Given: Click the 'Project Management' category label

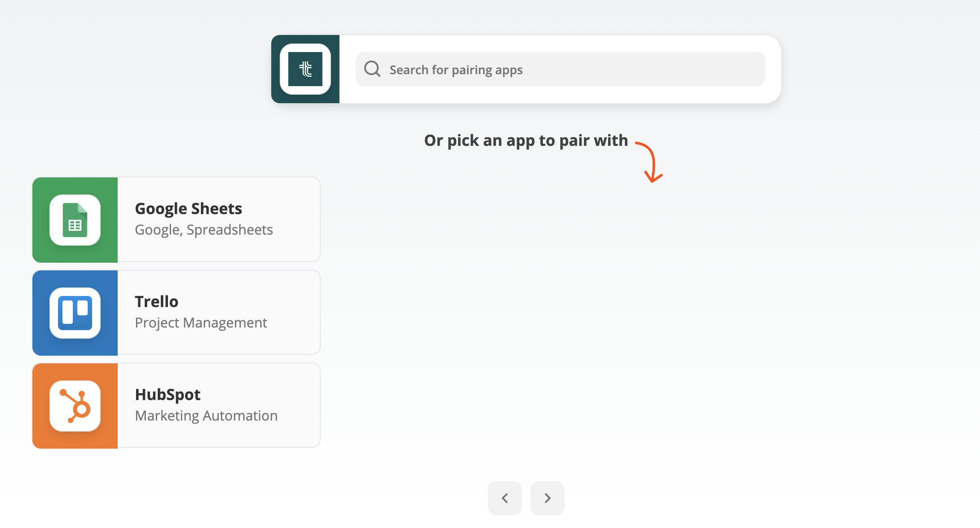Looking at the screenshot, I should (x=201, y=323).
